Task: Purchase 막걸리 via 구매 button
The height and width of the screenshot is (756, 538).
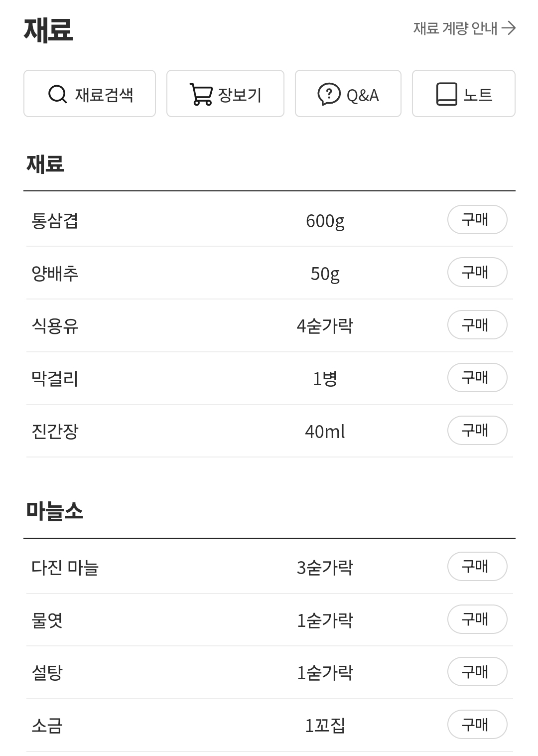Action: pyautogui.click(x=477, y=378)
